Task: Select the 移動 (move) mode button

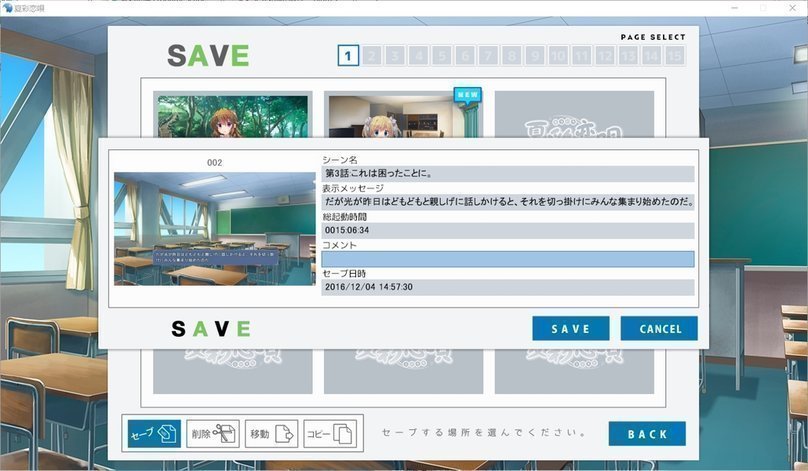Action: coord(272,433)
